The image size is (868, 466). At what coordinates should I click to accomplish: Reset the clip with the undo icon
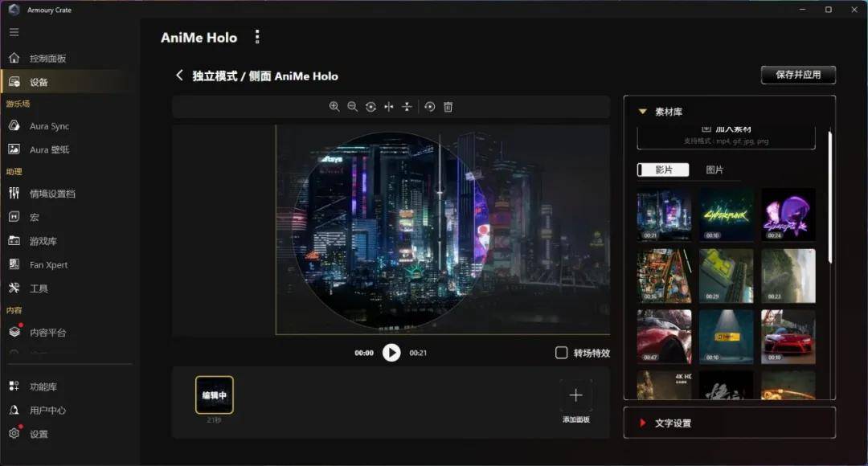tap(430, 107)
